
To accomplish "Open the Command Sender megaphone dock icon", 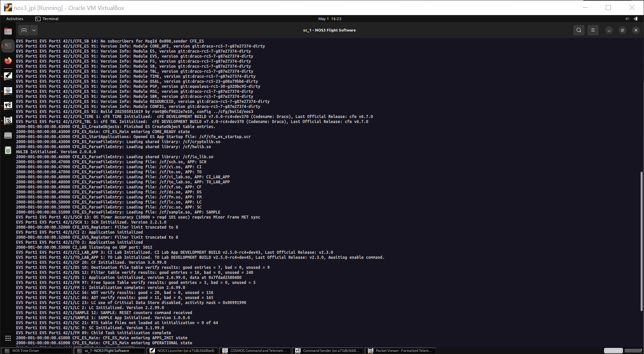I will point(8,106).
